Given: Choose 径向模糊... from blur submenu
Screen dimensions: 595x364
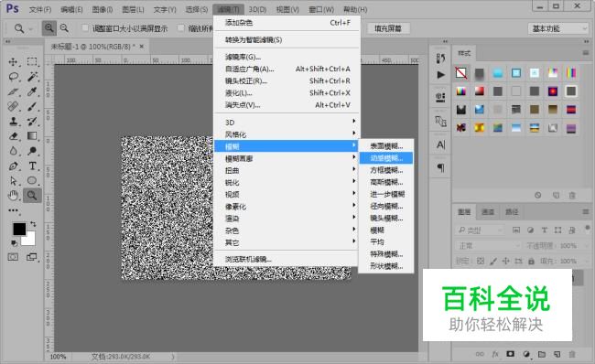Looking at the screenshot, I should (x=386, y=207).
